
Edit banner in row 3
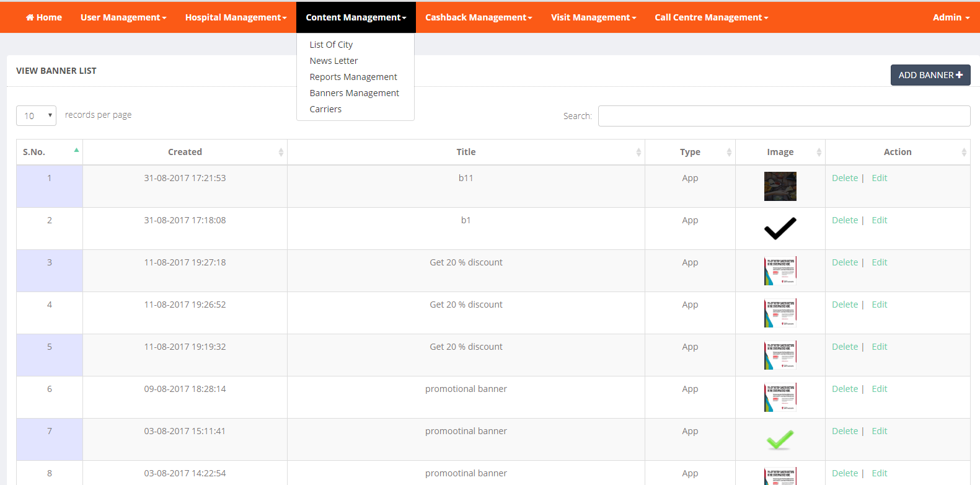coord(879,262)
